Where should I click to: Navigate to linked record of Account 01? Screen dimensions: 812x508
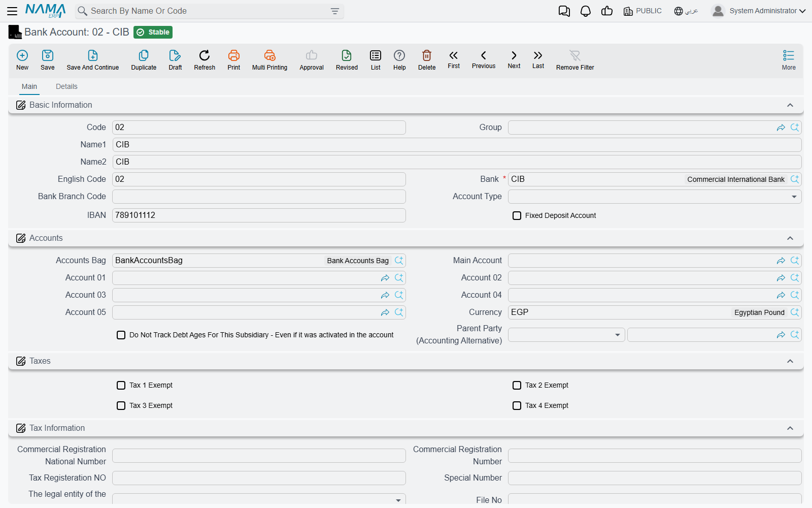coord(385,278)
